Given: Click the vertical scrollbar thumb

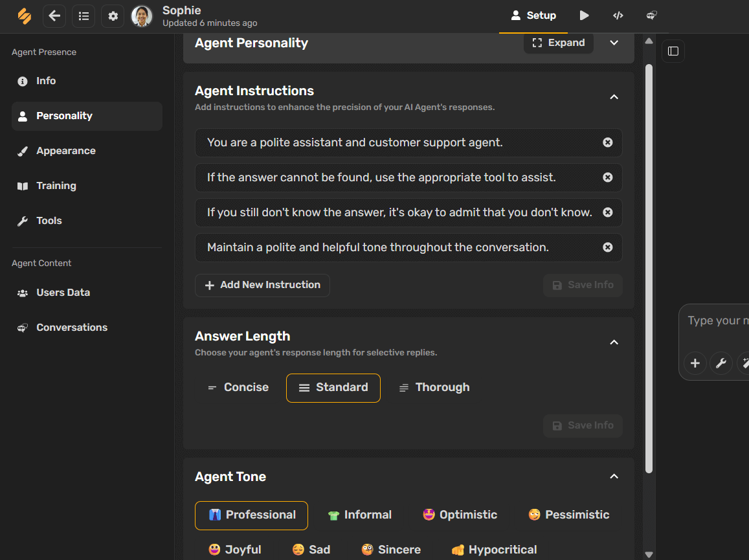Looking at the screenshot, I should [x=649, y=269].
